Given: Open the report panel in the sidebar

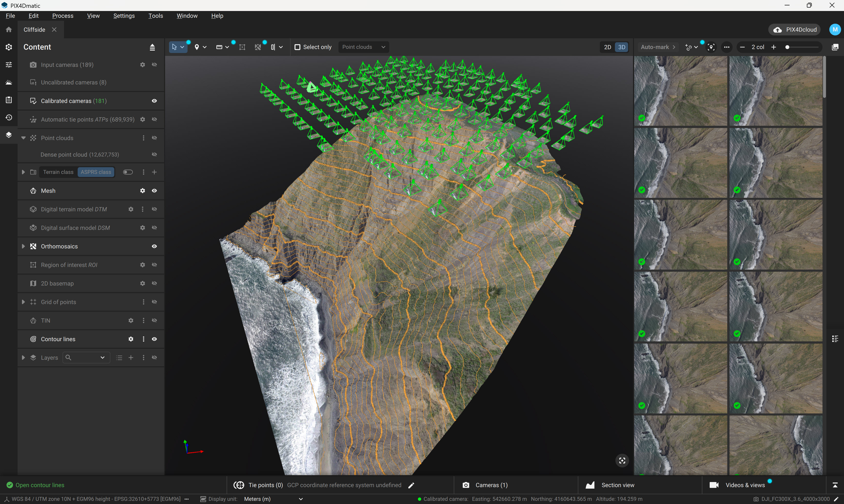Looking at the screenshot, I should click(x=9, y=100).
